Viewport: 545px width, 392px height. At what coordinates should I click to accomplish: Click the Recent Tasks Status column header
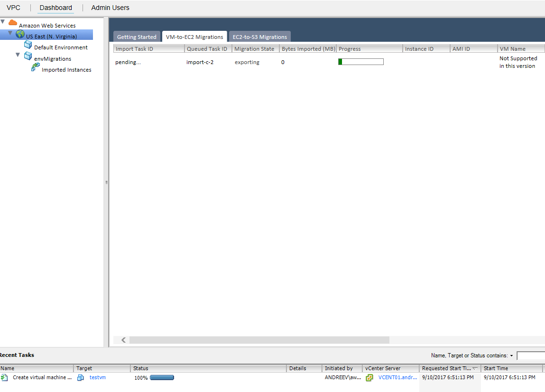[208, 368]
